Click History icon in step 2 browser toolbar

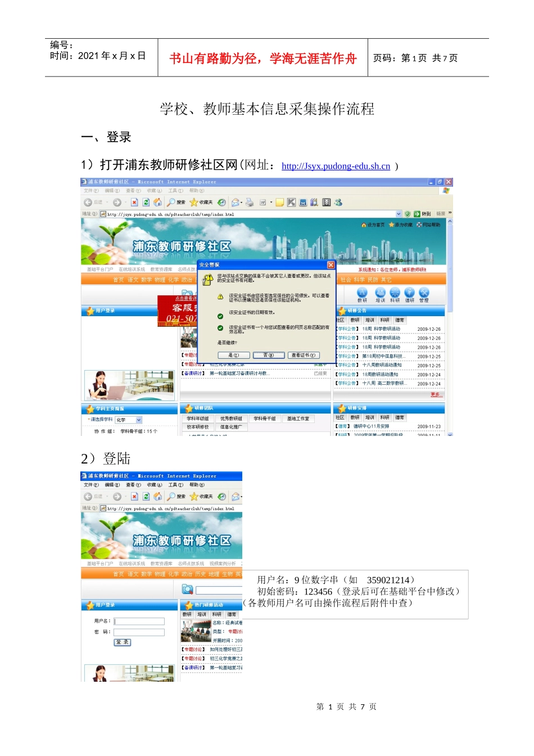(221, 497)
